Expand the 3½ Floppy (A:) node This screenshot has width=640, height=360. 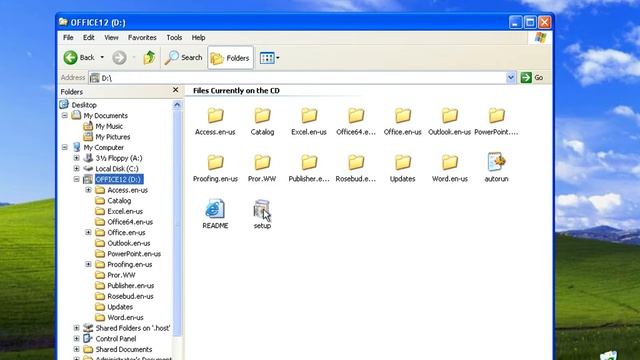[x=77, y=158]
